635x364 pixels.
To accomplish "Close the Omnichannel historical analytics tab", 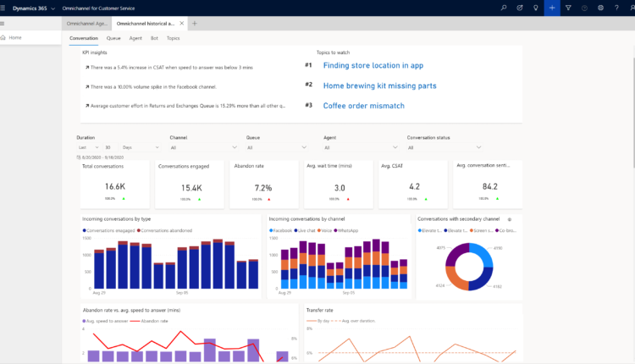I will point(182,24).
